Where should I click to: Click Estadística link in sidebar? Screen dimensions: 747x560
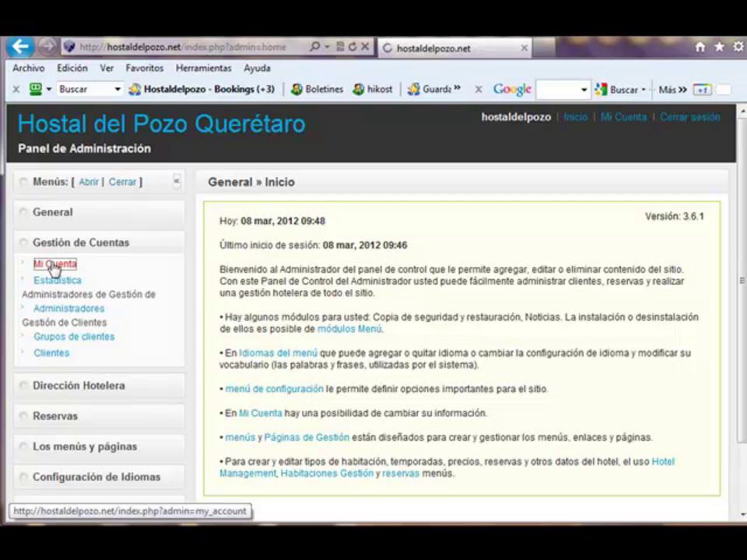(x=57, y=280)
